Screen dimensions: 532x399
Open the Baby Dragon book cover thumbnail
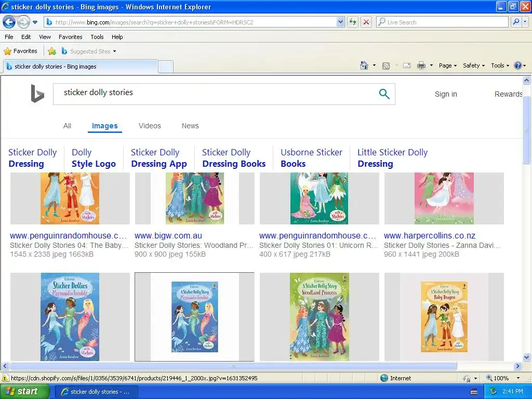tap(444, 316)
